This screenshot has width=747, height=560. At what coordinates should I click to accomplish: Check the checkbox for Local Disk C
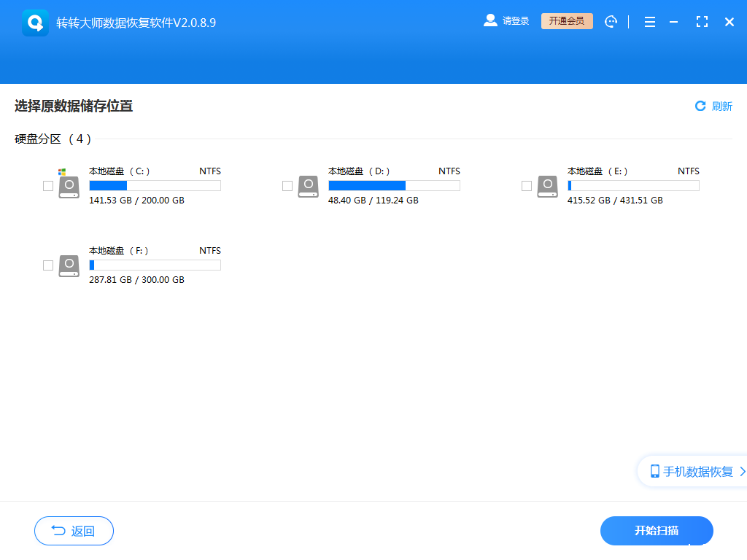(48, 186)
